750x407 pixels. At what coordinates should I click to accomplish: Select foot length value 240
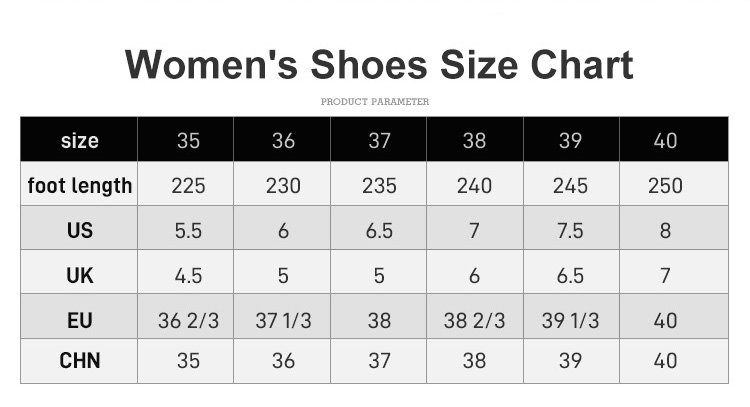[474, 185]
